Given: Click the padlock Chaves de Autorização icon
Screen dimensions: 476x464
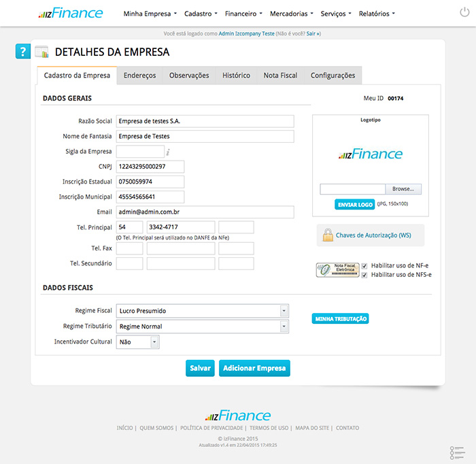Looking at the screenshot, I should (x=328, y=235).
